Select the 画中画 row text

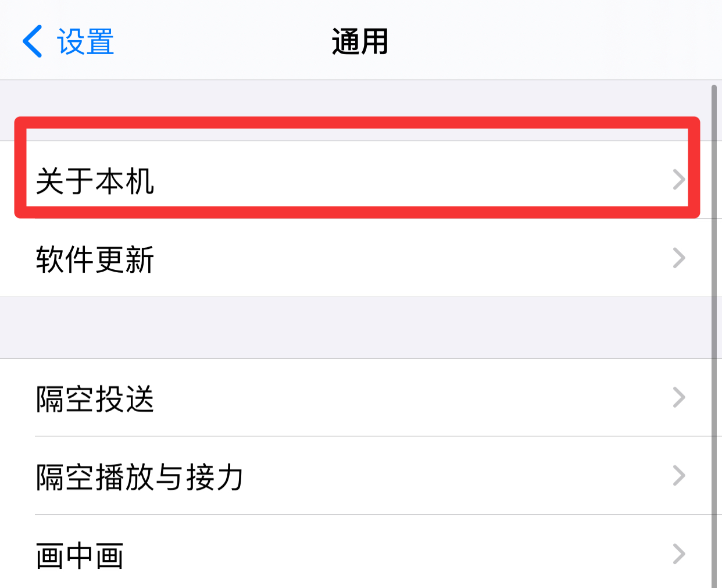(80, 556)
